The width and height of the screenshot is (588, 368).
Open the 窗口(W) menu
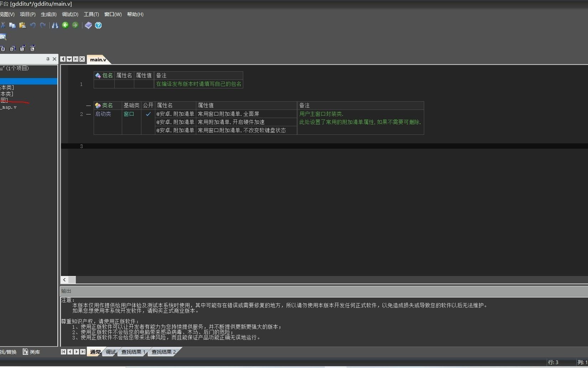pos(113,14)
